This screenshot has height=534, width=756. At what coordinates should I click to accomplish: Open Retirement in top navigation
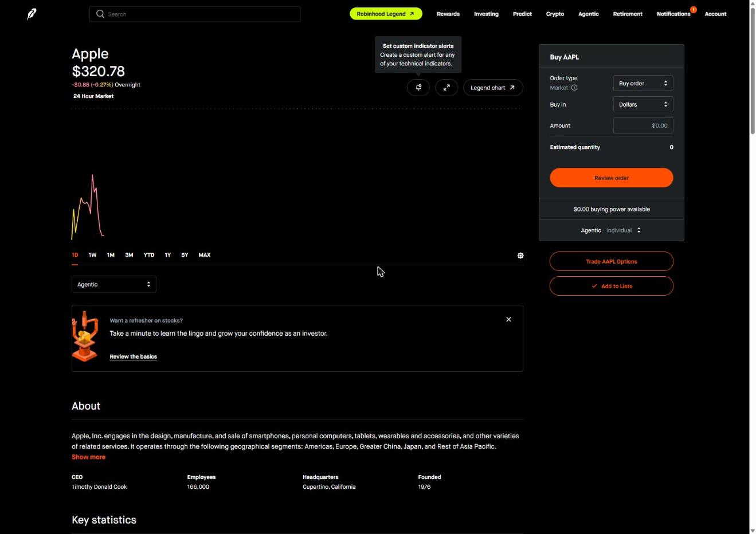[x=628, y=14]
